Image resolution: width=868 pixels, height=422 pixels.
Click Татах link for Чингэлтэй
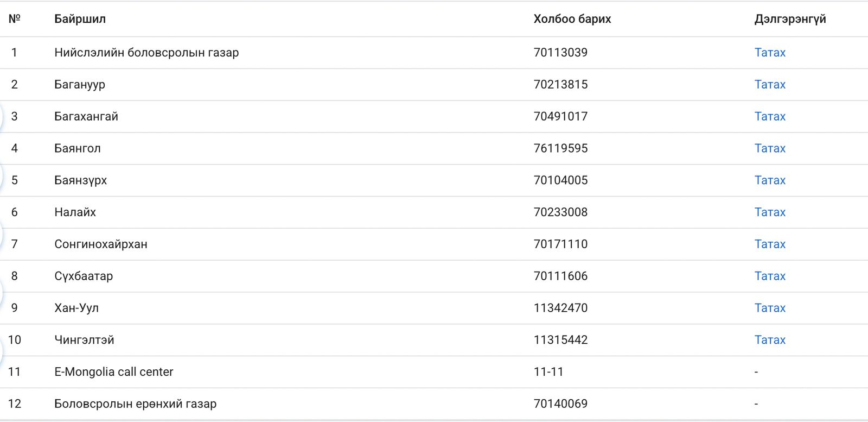tap(770, 340)
